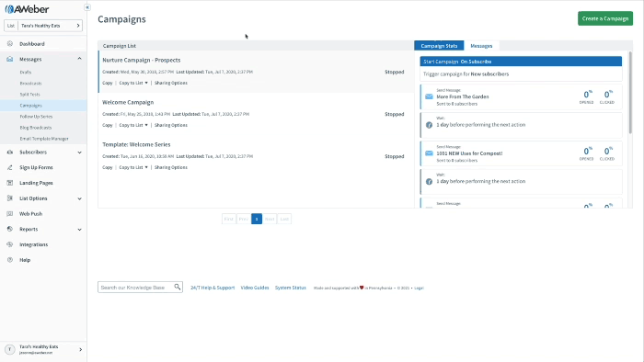This screenshot has width=644, height=362.
Task: Switch to the Campaign Stats tab
Action: tap(439, 46)
